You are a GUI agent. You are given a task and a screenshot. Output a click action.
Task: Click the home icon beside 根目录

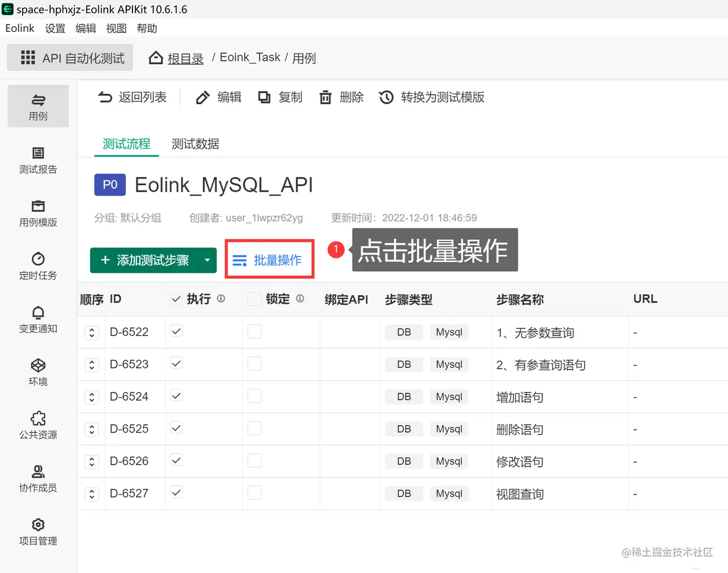pyautogui.click(x=156, y=58)
